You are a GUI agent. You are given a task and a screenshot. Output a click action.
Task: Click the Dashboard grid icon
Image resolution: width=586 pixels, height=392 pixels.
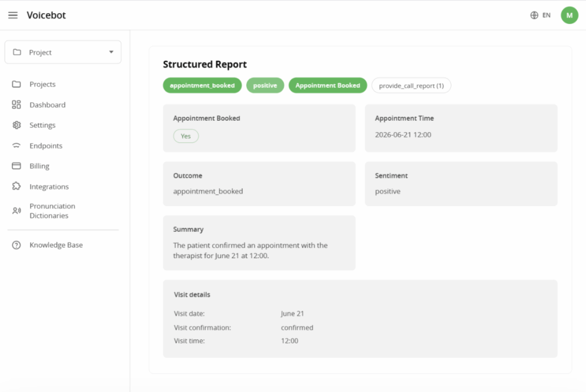[17, 105]
